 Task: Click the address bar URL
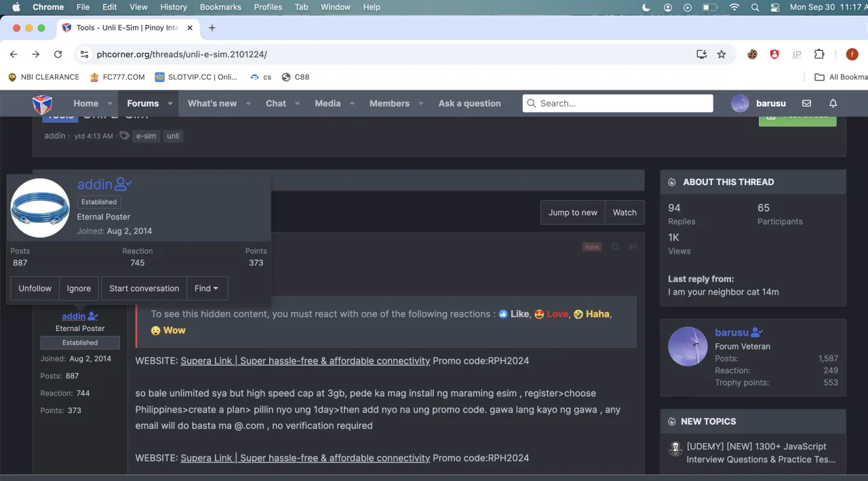(x=182, y=54)
